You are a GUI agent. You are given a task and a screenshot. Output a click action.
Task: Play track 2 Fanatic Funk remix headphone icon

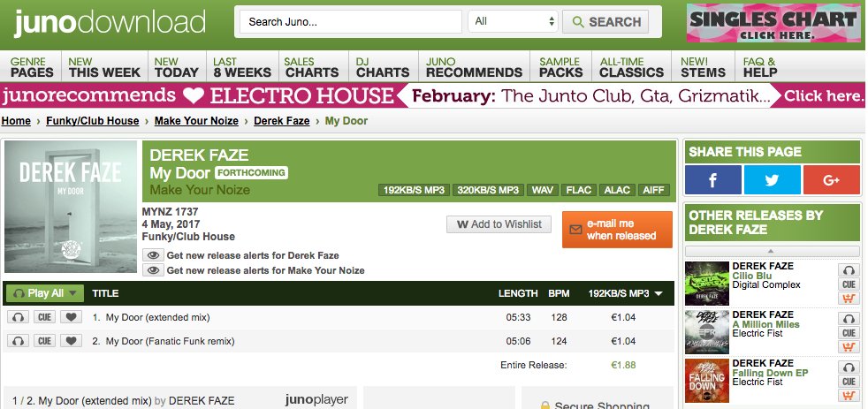coord(19,341)
